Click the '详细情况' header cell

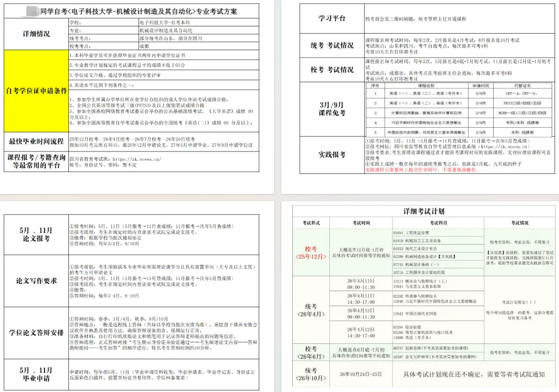[36, 34]
